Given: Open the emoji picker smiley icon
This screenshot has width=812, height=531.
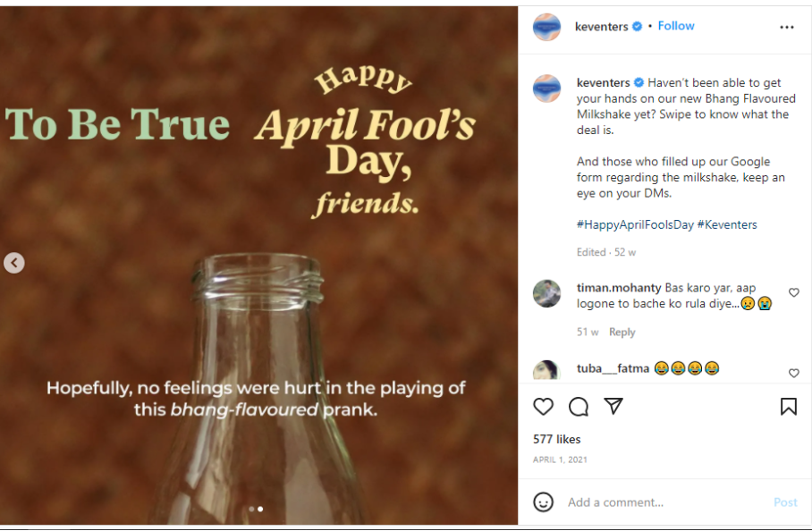Looking at the screenshot, I should (x=543, y=502).
